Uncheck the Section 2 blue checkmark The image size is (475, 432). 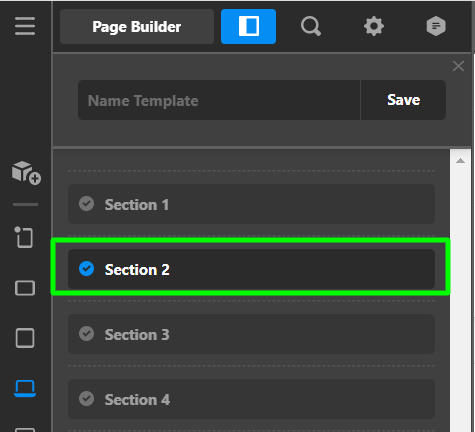[87, 269]
